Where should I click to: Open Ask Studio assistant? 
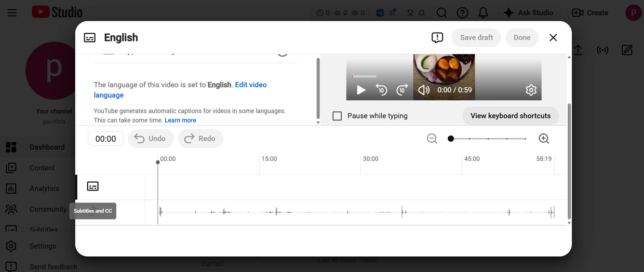pos(528,13)
